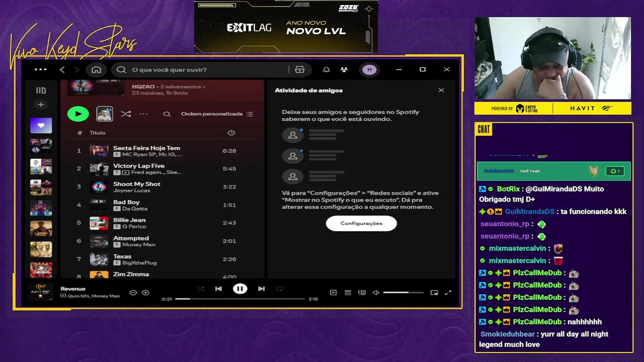
Task: Click username 'GuiMirandaDS' next to 'ta funcionando kkk'
Action: [530, 212]
